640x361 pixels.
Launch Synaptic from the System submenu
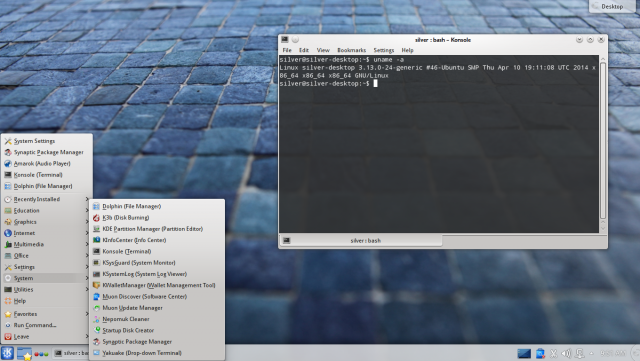pos(157,342)
